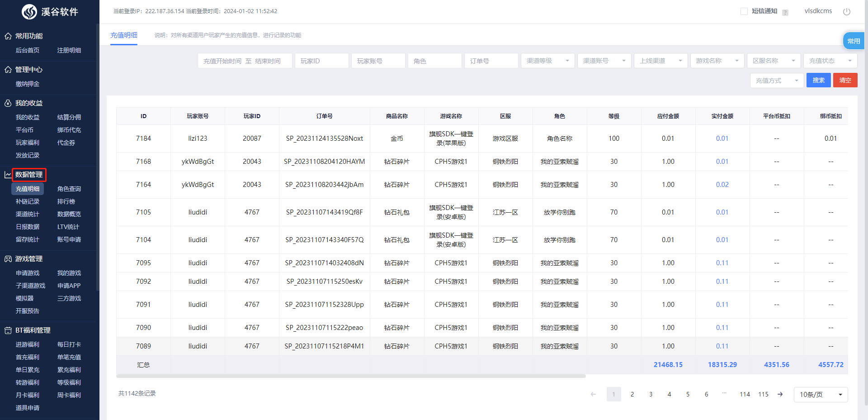Image resolution: width=868 pixels, height=420 pixels.
Task: Open 补链记录 in the sidebar
Action: click(x=28, y=202)
